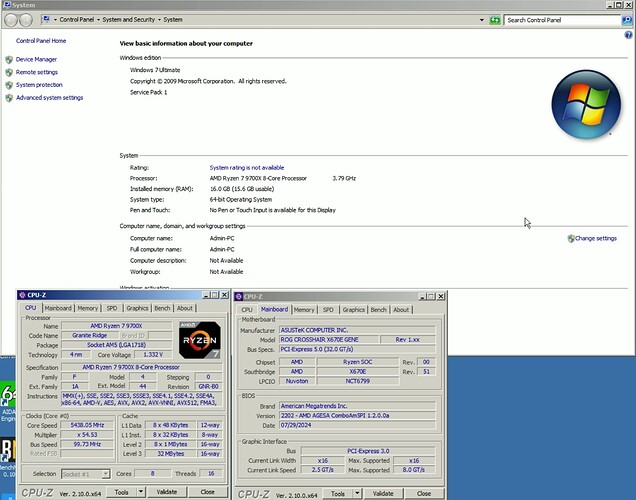Click Close button in Mainboard CPU-Z window
Image resolution: width=636 pixels, height=500 pixels.
[424, 494]
